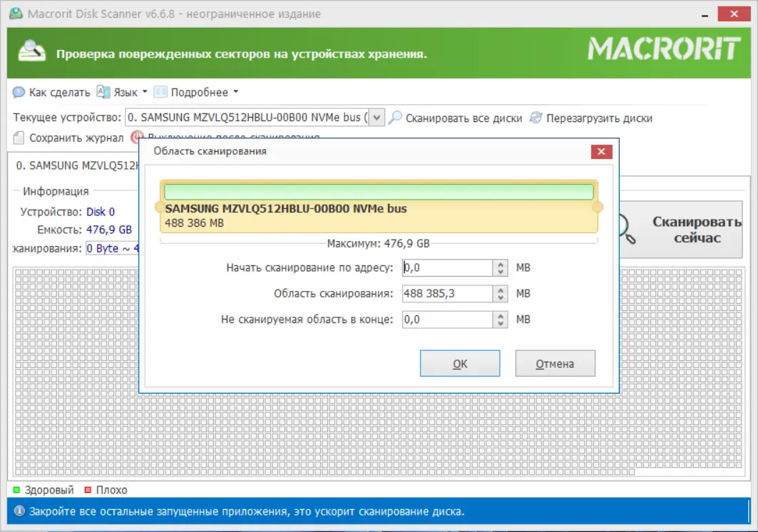The image size is (758, 532).
Task: Open 'Как сделать' menu item
Action: (x=52, y=92)
